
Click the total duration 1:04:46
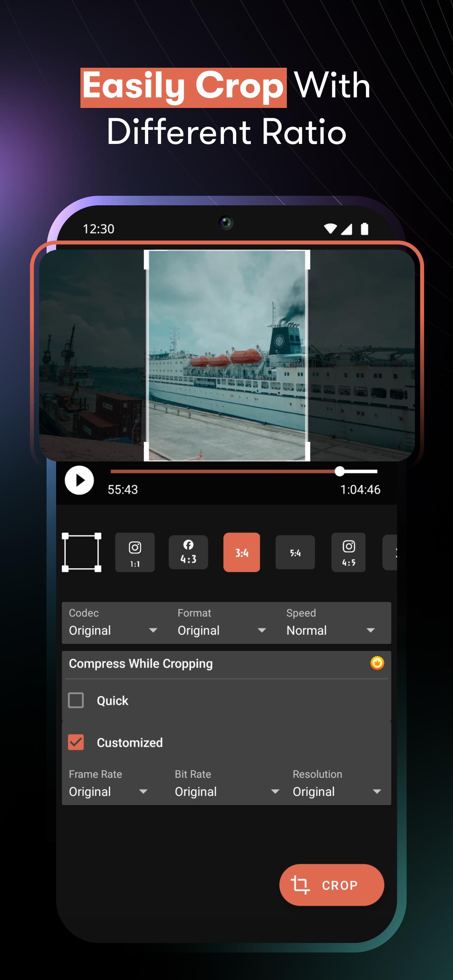pyautogui.click(x=360, y=490)
